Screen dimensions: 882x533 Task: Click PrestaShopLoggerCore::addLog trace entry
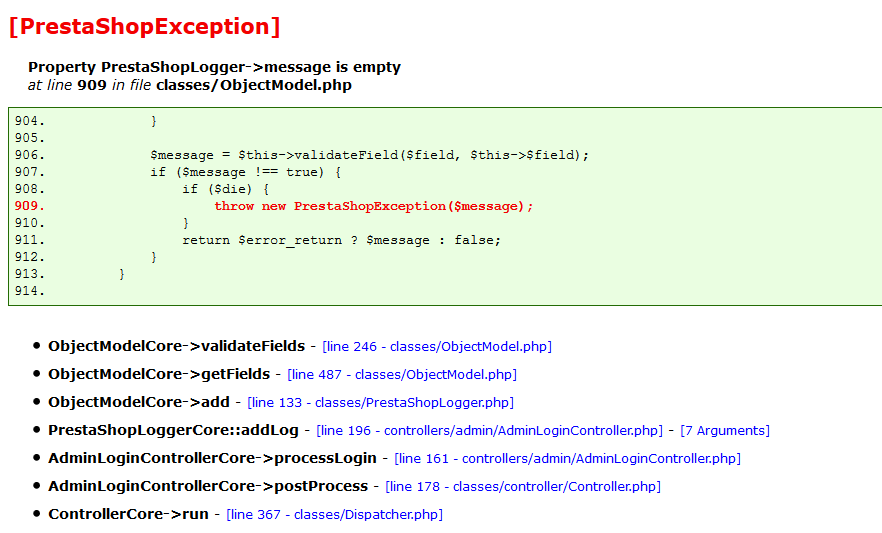tap(173, 431)
